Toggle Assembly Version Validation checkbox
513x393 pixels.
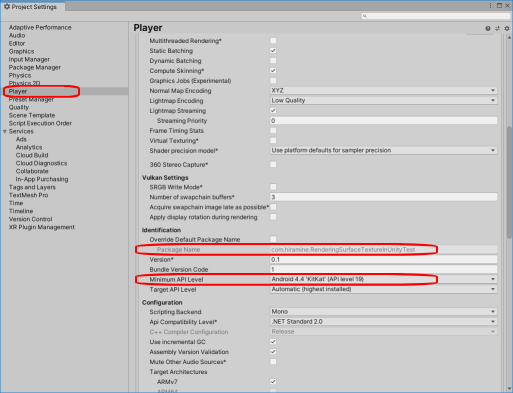click(273, 352)
